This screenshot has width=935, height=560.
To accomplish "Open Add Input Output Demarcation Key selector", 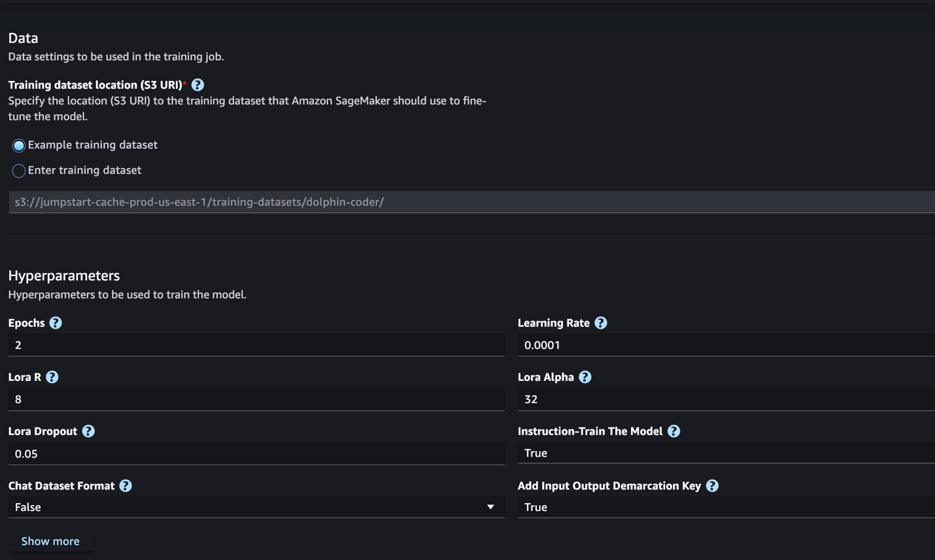I will (726, 507).
